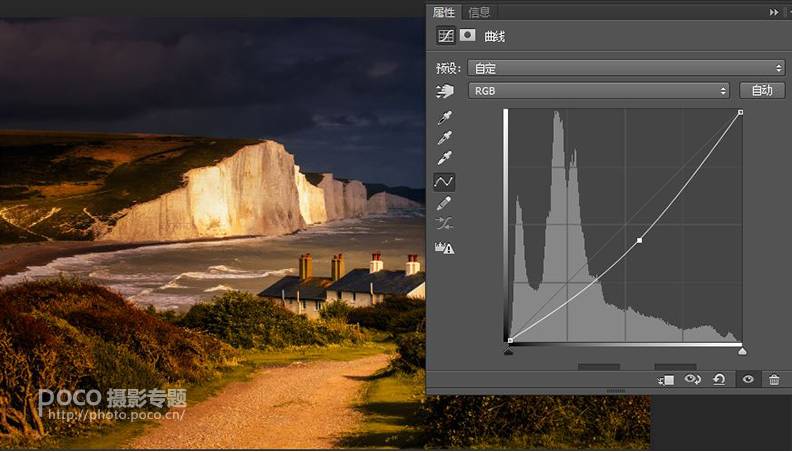Open the RGB channel dropdown
This screenshot has height=452, width=792.
coord(599,91)
